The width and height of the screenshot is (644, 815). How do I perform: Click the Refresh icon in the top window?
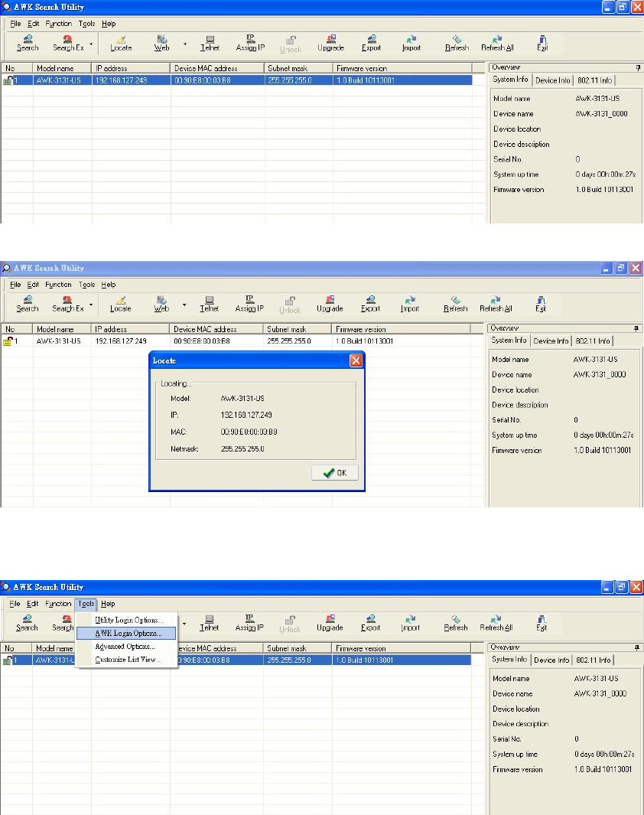pos(457,43)
